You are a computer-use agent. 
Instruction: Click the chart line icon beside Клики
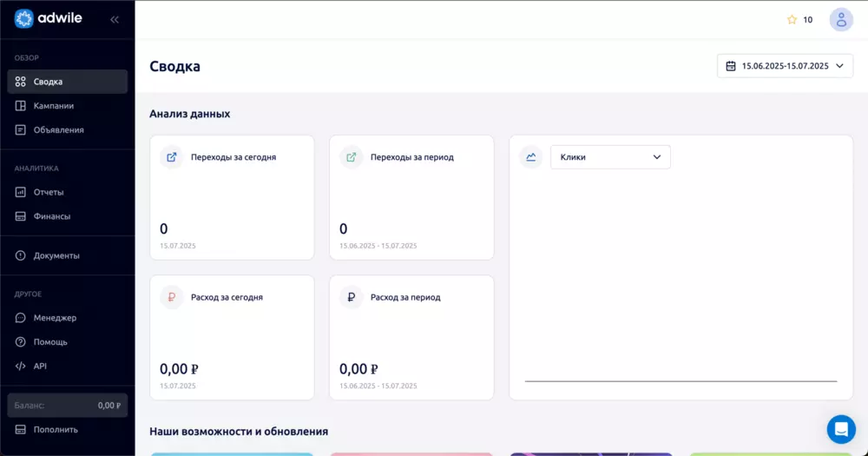(x=531, y=157)
